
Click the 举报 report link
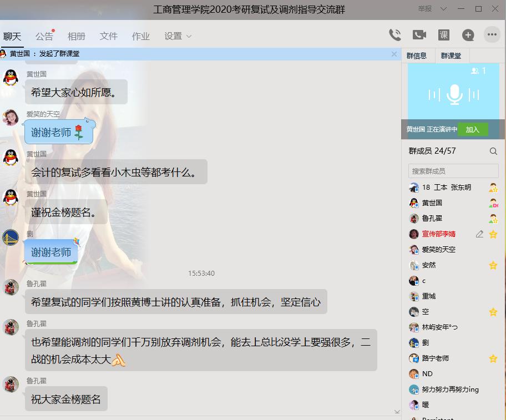tap(425, 9)
